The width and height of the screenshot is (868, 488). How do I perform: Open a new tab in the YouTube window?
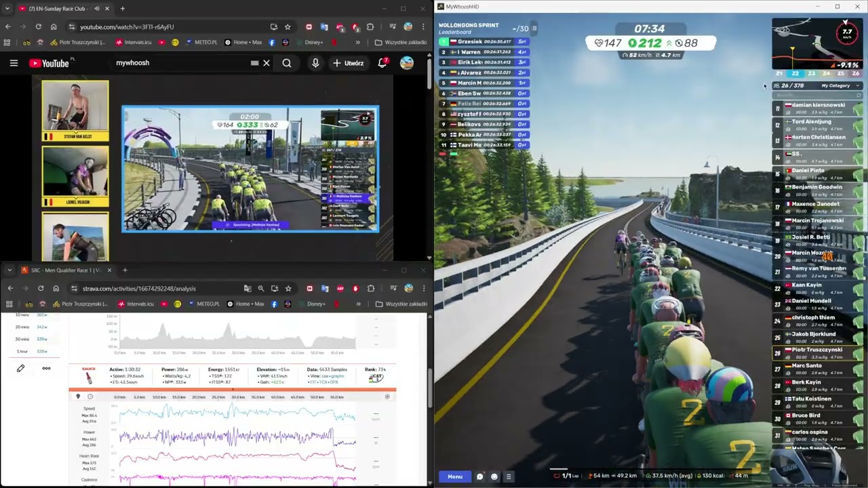[x=122, y=9]
